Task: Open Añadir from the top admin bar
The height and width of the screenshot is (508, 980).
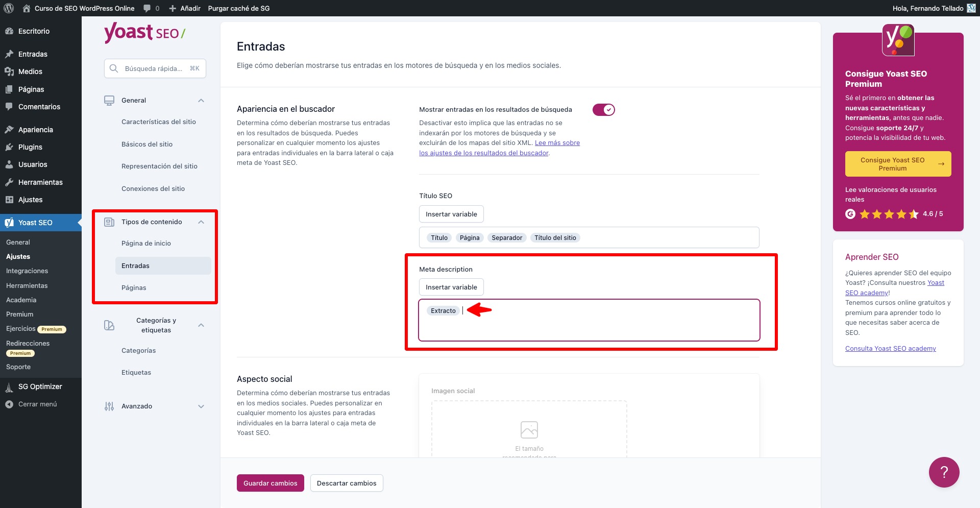Action: (185, 8)
